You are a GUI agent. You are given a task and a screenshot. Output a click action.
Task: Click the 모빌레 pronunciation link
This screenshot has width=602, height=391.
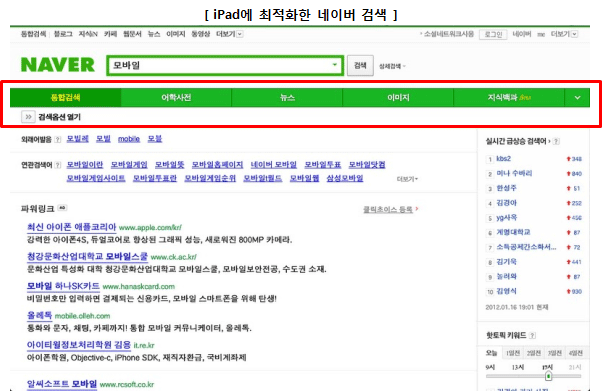click(x=78, y=139)
